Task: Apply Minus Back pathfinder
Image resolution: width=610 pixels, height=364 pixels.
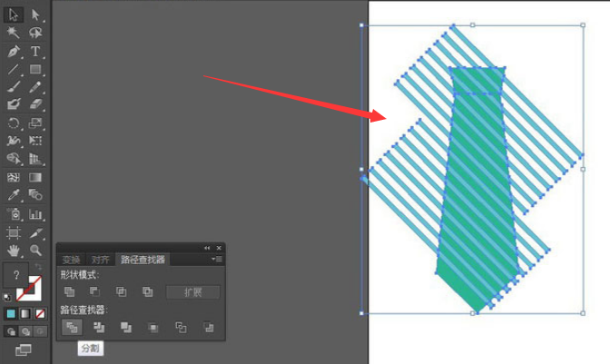Action: (209, 328)
